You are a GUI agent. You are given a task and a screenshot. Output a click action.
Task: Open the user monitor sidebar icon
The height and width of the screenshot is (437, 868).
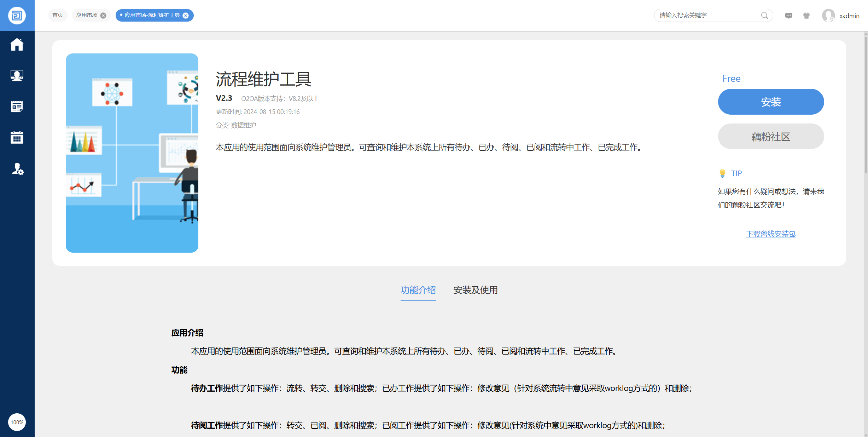tap(17, 75)
